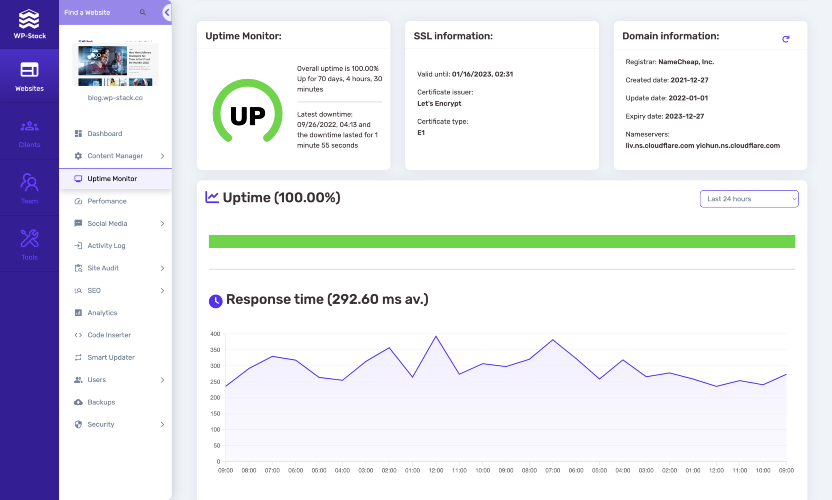Open the Analytics menu item
This screenshot has height=500, width=832.
(x=115, y=313)
